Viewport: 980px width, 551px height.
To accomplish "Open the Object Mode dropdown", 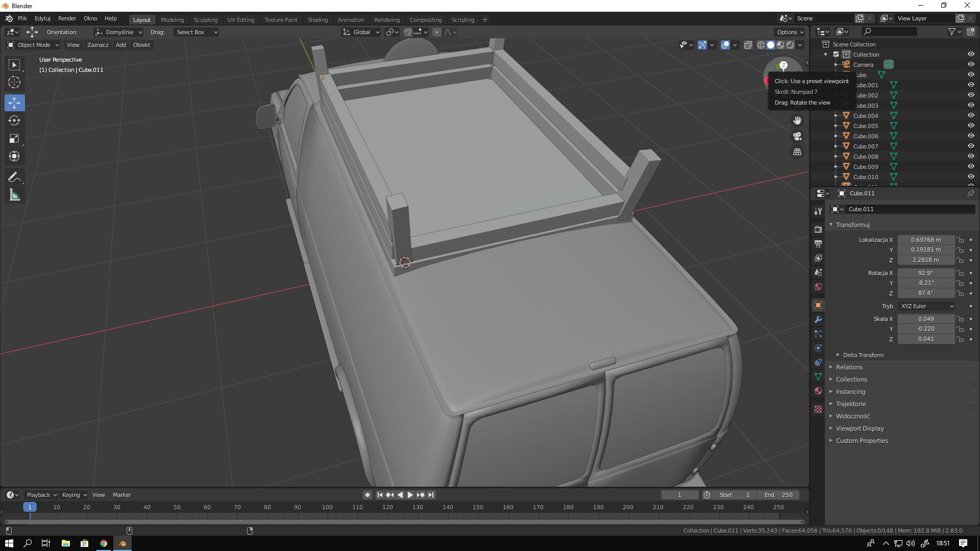I will point(33,45).
